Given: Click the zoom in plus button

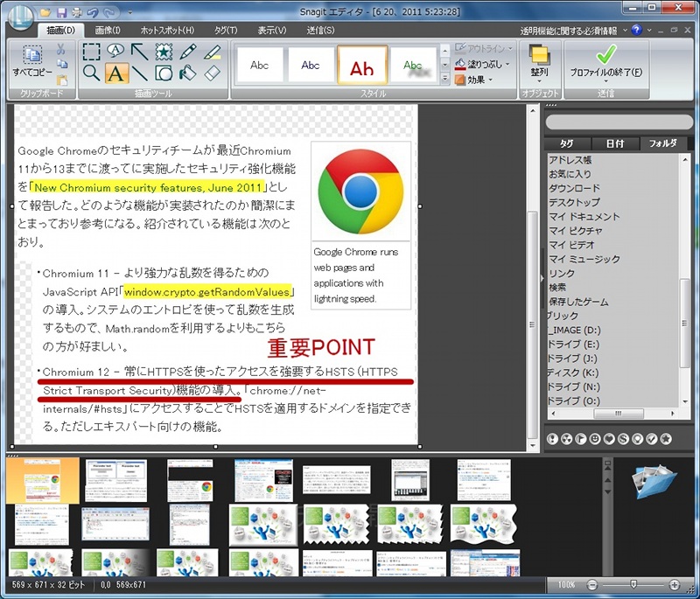Looking at the screenshot, I should tap(674, 584).
